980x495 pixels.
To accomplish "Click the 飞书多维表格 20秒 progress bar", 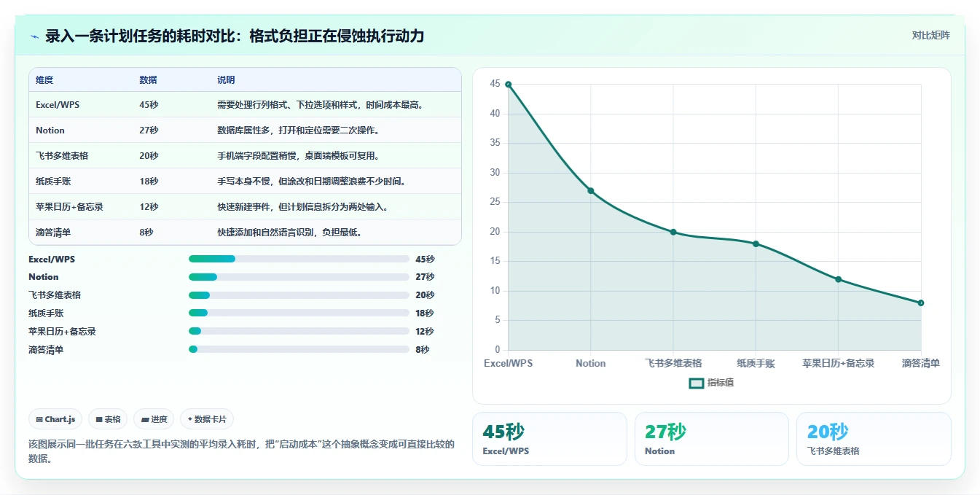I will tap(299, 295).
